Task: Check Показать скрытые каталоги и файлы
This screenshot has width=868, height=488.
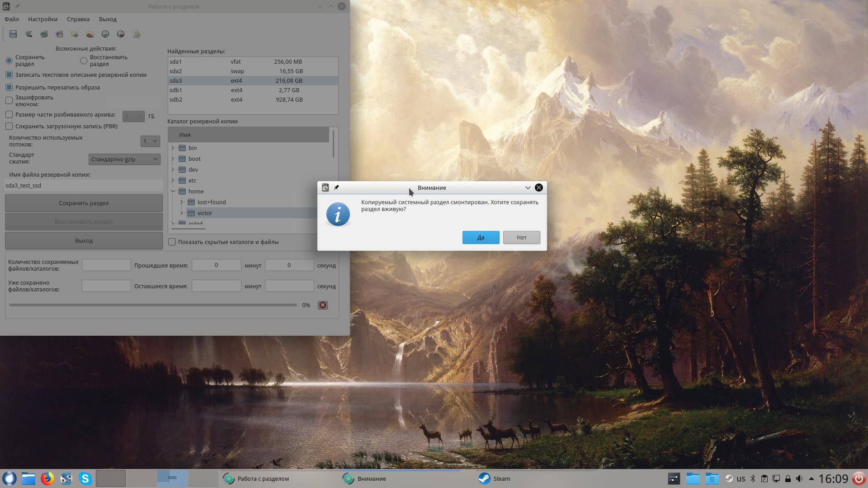Action: (x=172, y=242)
